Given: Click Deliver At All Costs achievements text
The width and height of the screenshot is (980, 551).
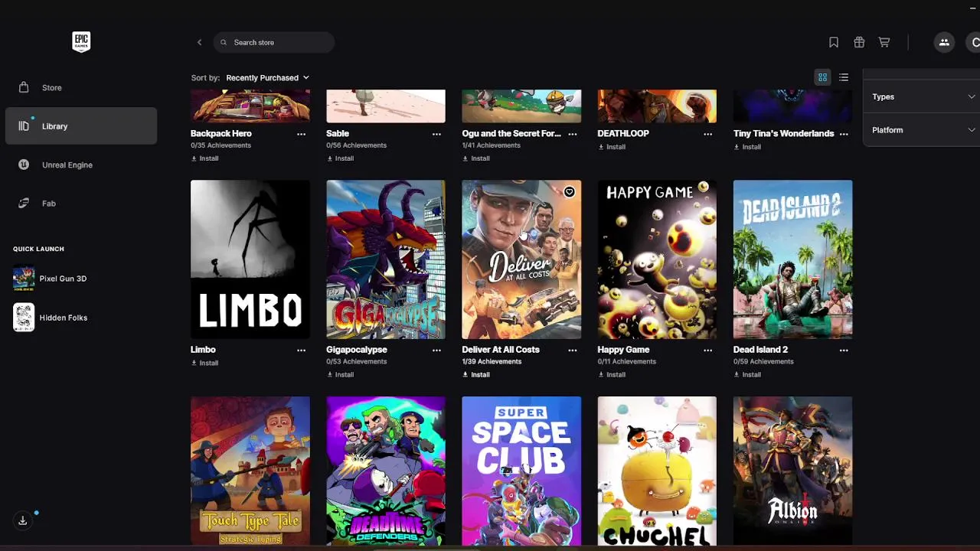Looking at the screenshot, I should coord(492,361).
